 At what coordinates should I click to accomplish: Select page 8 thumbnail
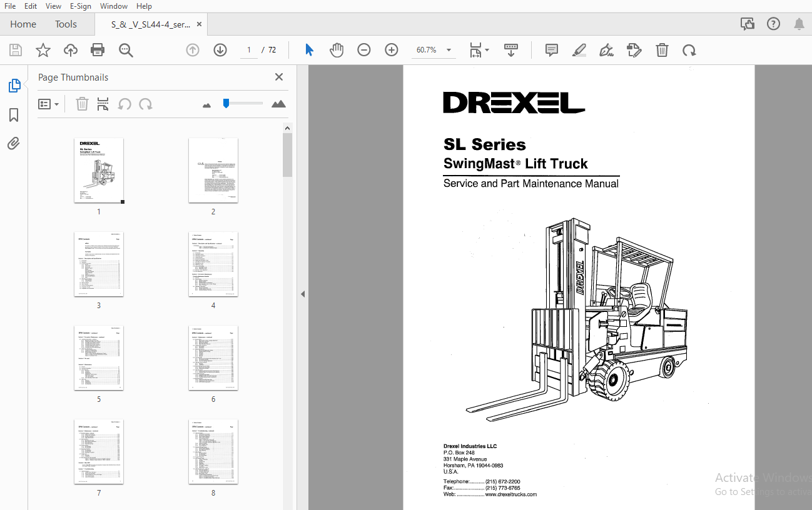point(213,452)
